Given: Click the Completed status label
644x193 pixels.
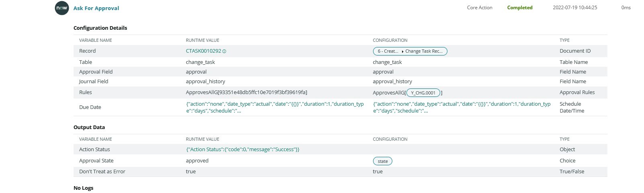Looking at the screenshot, I should (x=520, y=8).
